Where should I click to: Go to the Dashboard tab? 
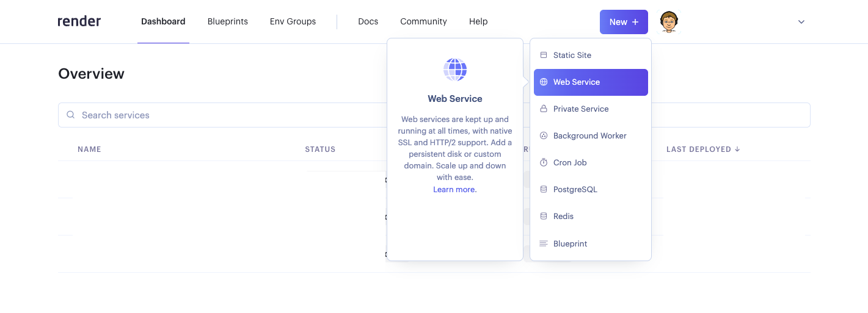(163, 21)
